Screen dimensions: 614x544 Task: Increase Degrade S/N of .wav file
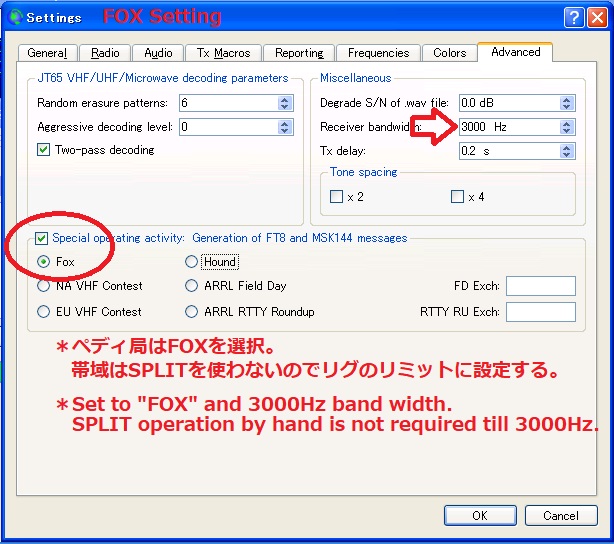566,99
